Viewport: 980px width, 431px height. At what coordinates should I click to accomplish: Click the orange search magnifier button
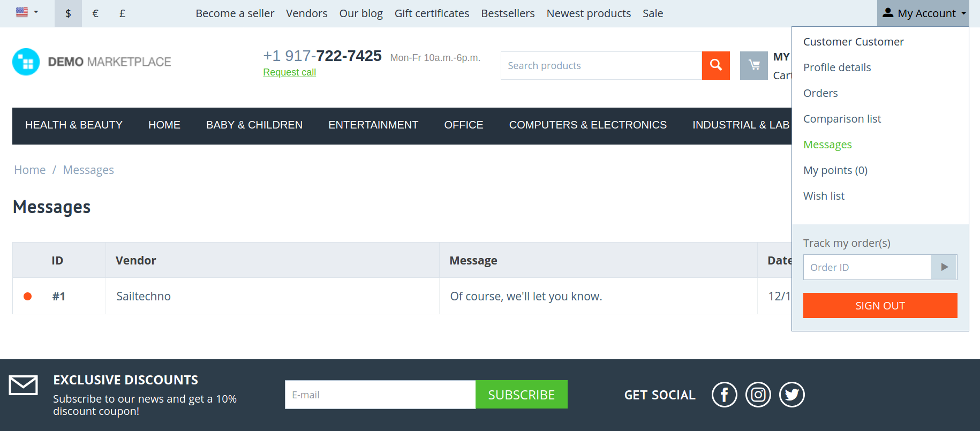pos(715,65)
